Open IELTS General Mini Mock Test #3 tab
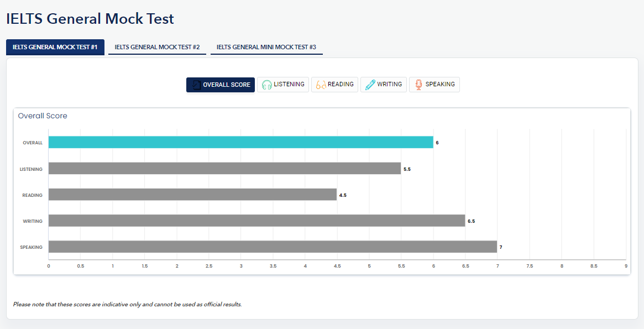 [x=266, y=47]
